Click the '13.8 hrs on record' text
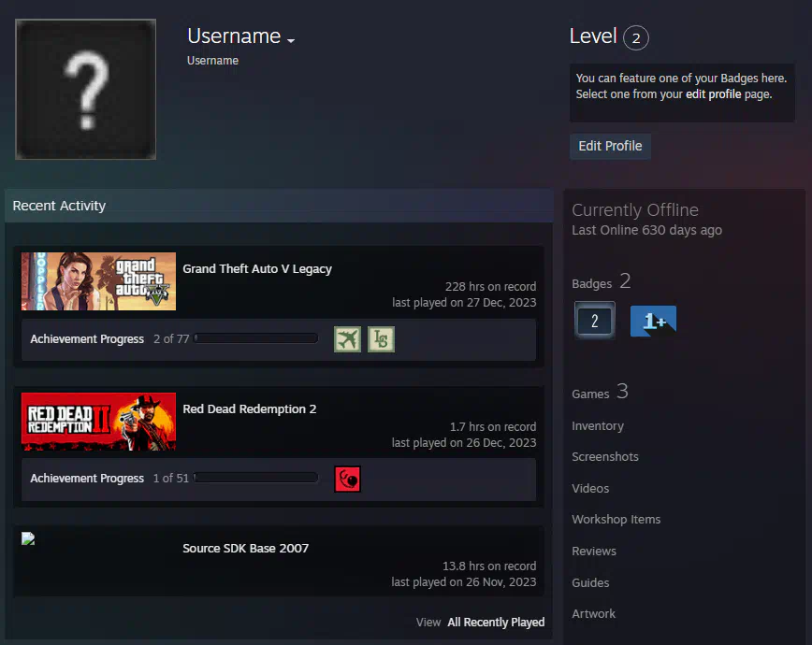Image resolution: width=812 pixels, height=645 pixels. (x=489, y=566)
